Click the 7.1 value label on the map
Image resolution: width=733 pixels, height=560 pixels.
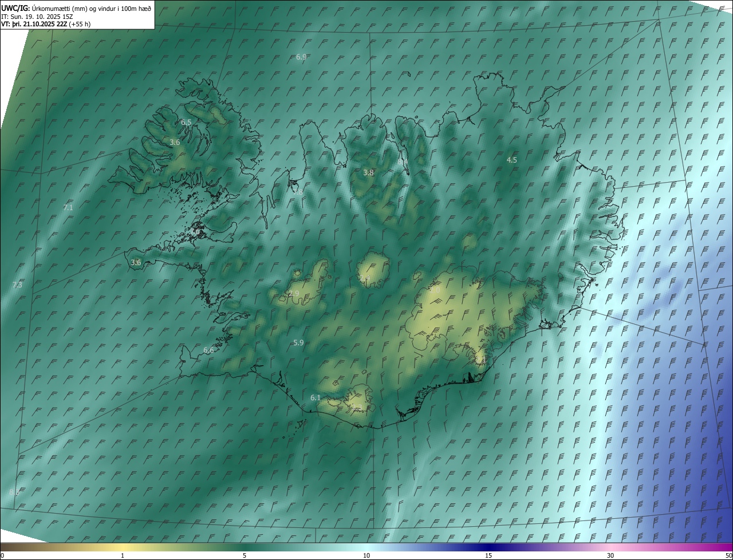click(x=68, y=208)
